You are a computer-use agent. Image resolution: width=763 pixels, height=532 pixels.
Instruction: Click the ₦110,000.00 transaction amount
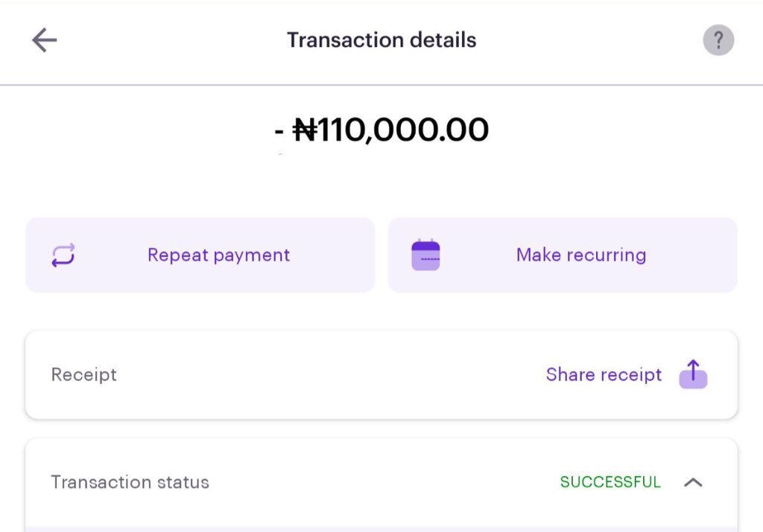tap(381, 130)
